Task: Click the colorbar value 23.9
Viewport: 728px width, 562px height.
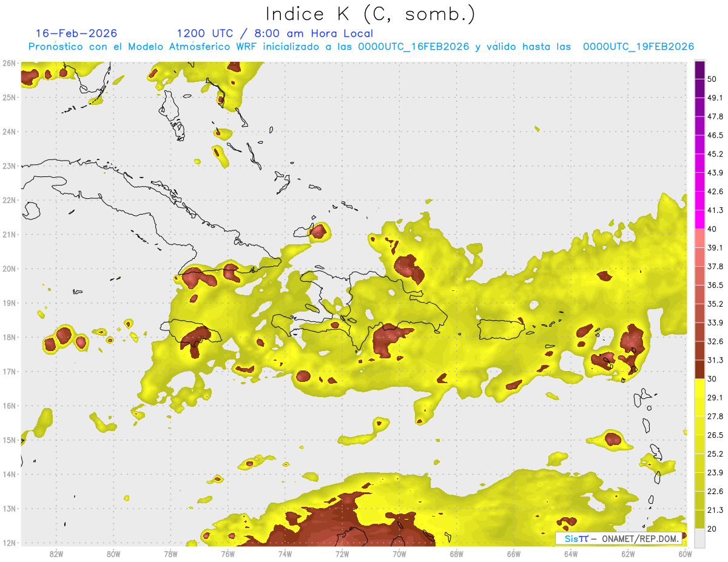Action: [715, 473]
